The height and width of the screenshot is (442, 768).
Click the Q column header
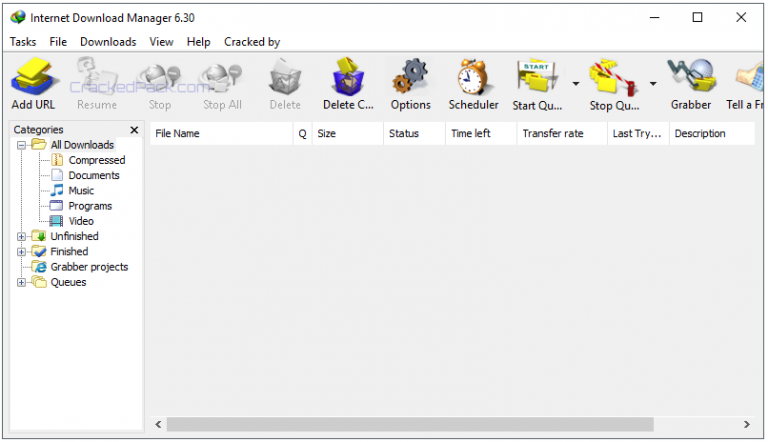point(302,133)
